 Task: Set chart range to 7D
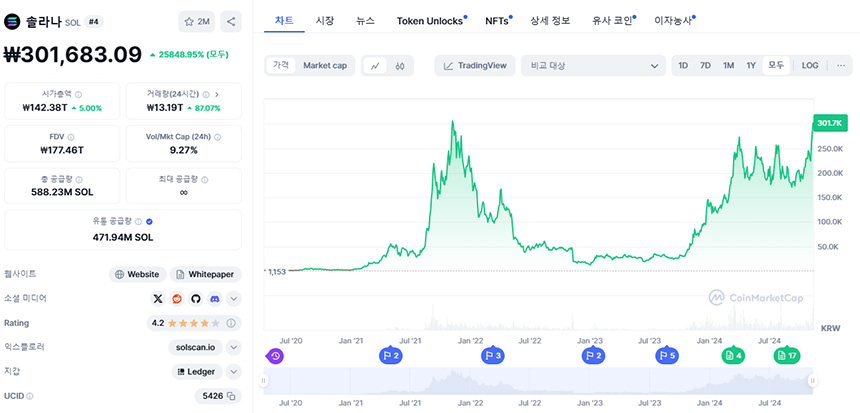click(705, 65)
